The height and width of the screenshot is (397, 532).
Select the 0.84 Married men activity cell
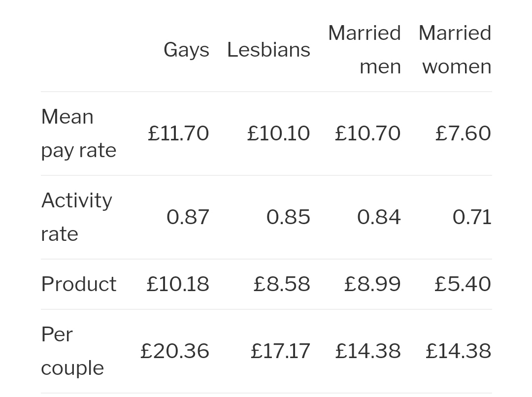379,217
